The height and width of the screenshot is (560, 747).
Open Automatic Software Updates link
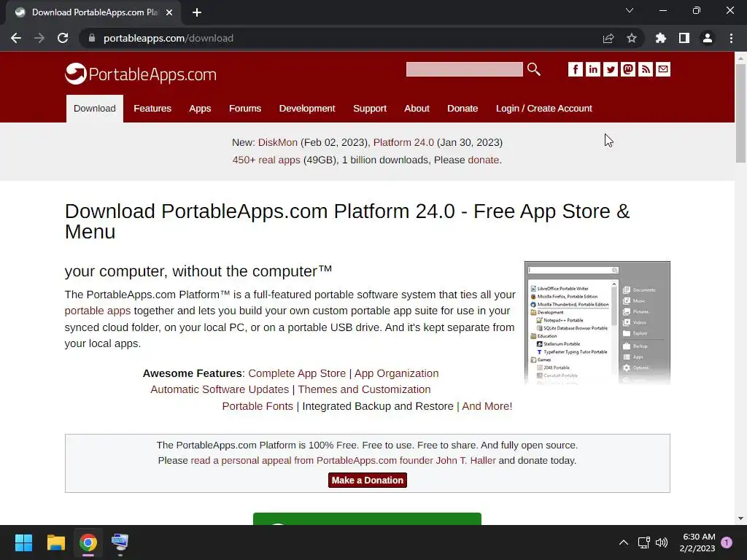tap(220, 389)
